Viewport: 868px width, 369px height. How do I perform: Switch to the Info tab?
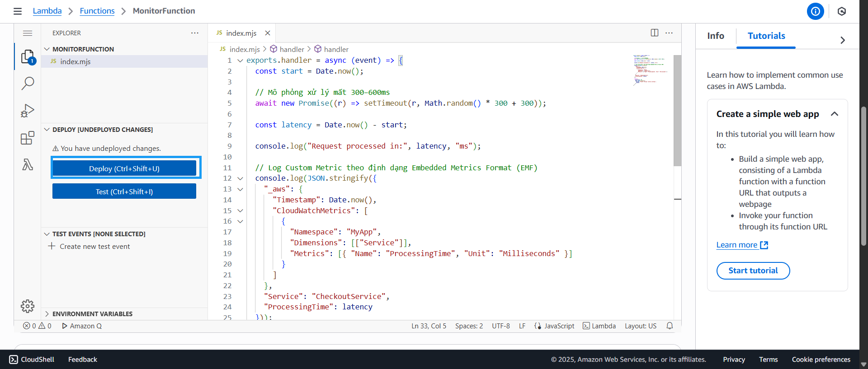(x=715, y=36)
